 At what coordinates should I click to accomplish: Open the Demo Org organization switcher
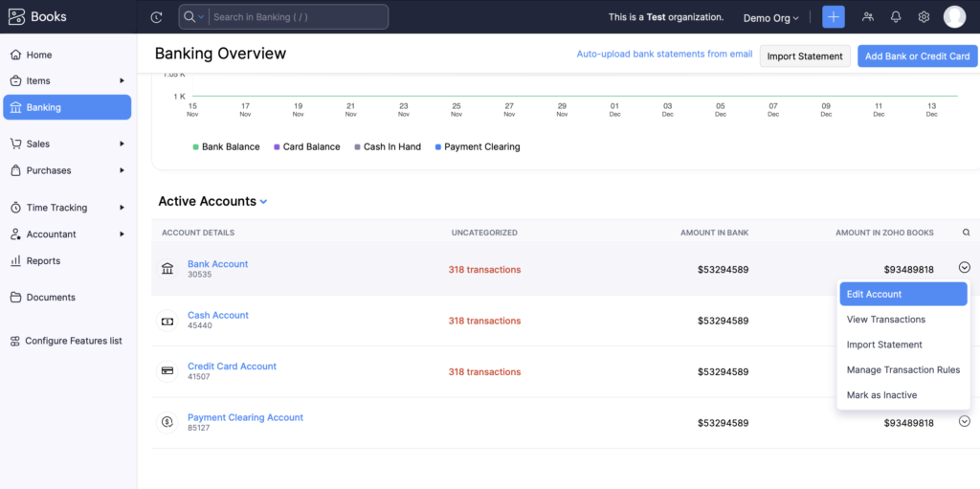[x=770, y=18]
